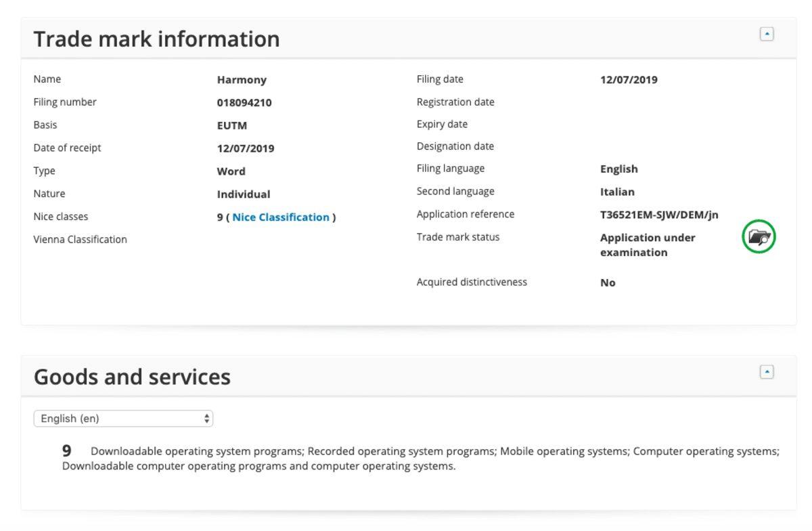812x531 pixels.
Task: Click the Italian second language value
Action: click(617, 192)
